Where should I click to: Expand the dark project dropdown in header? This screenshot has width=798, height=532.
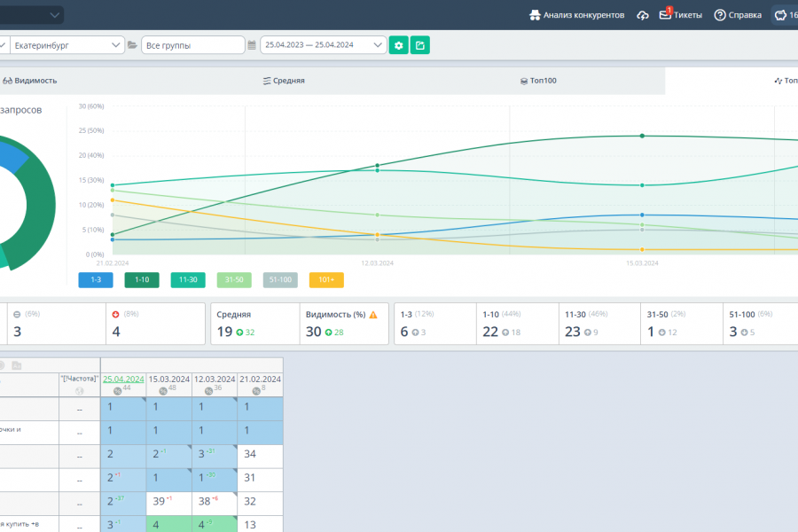pyautogui.click(x=32, y=15)
